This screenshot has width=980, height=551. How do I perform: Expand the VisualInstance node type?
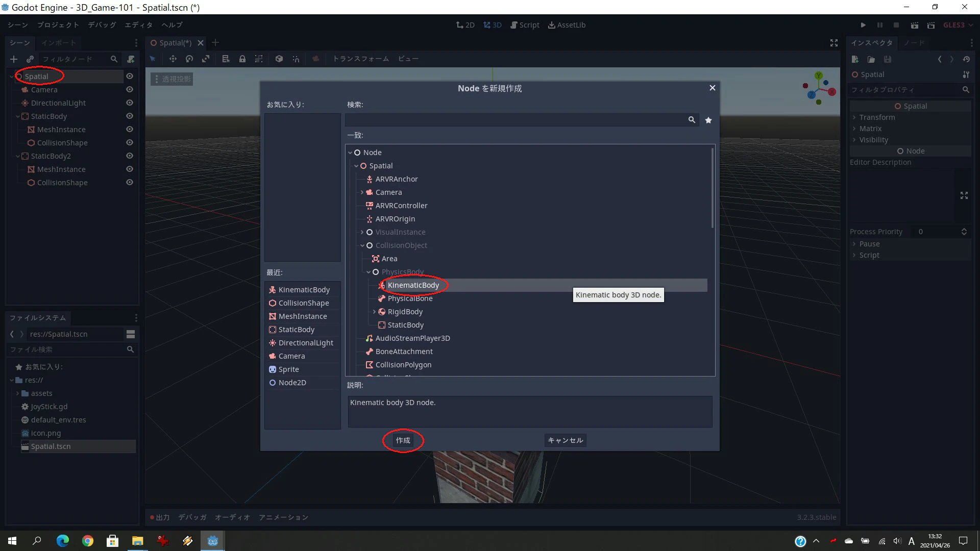point(362,232)
